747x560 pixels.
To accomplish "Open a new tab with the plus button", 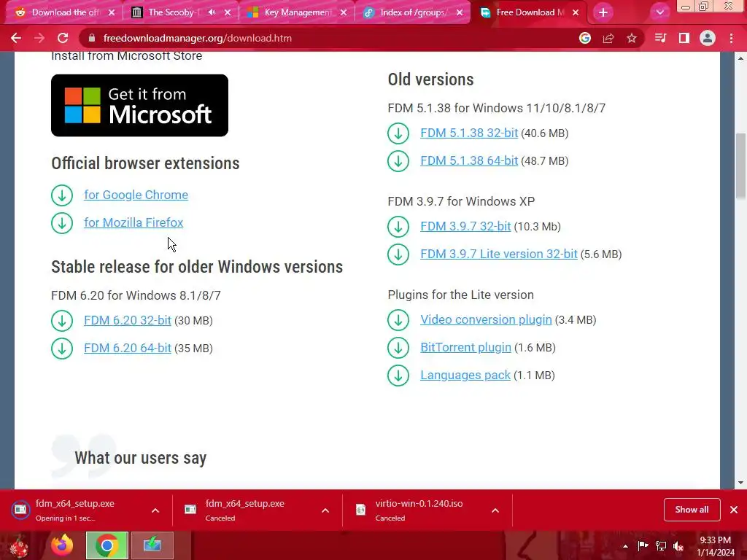I will [x=603, y=13].
